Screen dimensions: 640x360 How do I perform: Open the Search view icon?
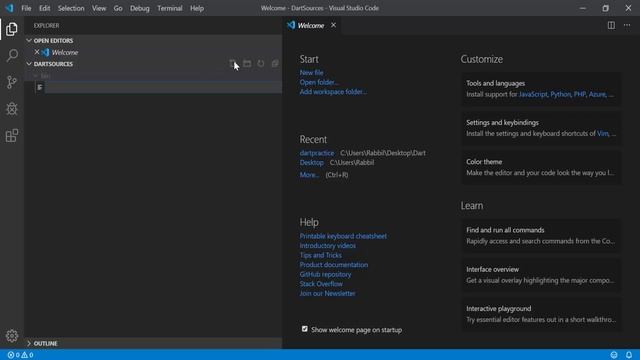[12, 56]
